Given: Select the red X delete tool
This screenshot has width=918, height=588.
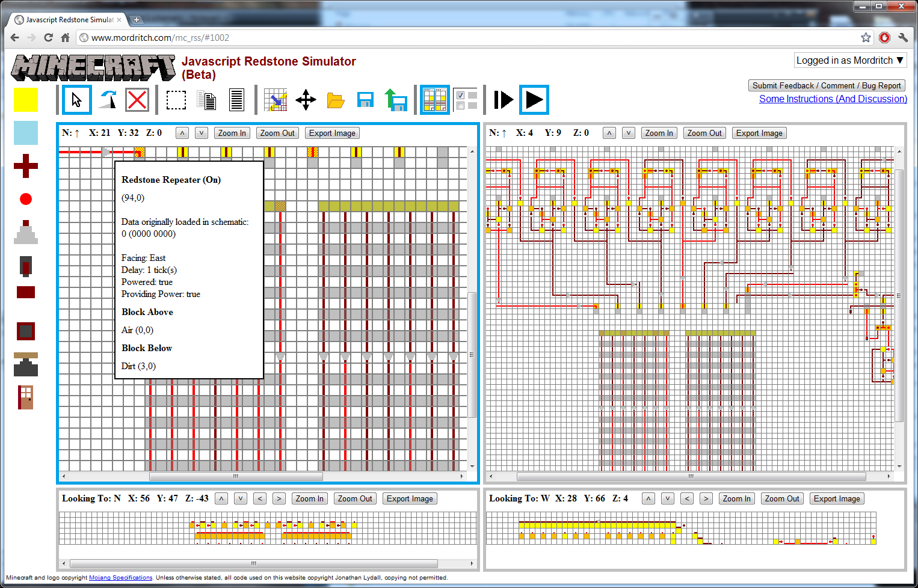Looking at the screenshot, I should [137, 100].
